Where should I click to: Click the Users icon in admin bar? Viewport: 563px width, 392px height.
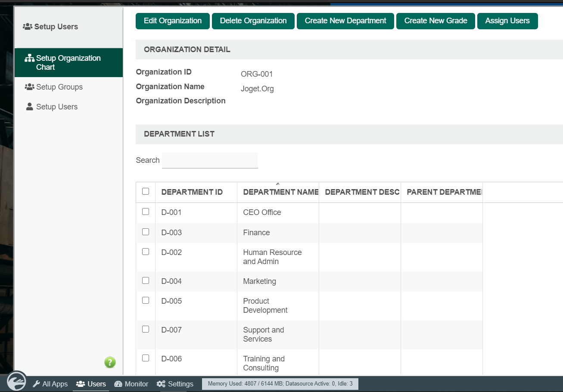click(x=81, y=384)
